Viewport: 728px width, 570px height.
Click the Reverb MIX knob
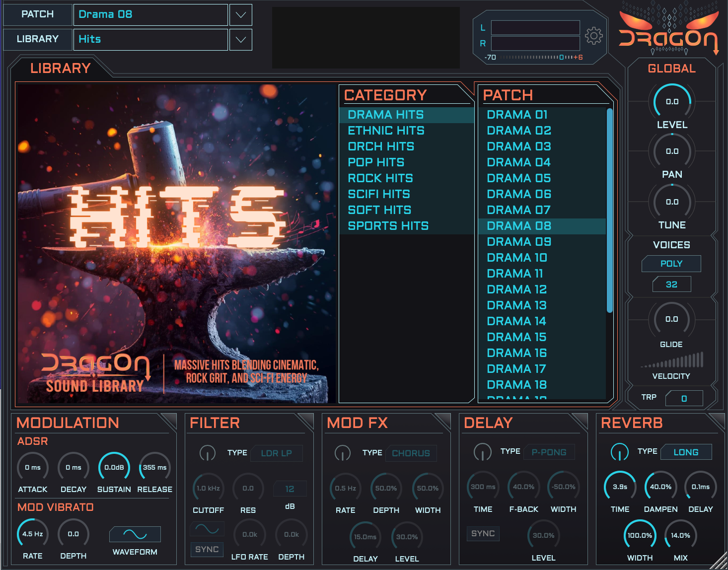click(x=681, y=535)
